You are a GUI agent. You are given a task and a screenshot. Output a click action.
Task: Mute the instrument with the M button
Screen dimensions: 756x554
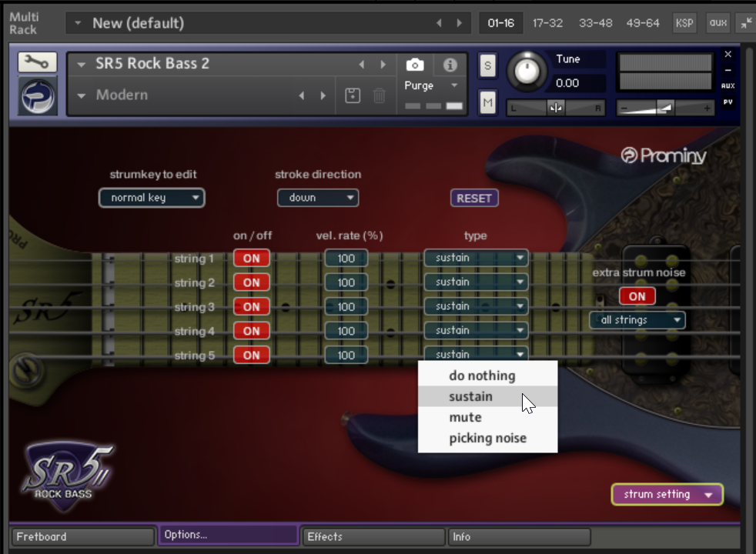coord(487,102)
